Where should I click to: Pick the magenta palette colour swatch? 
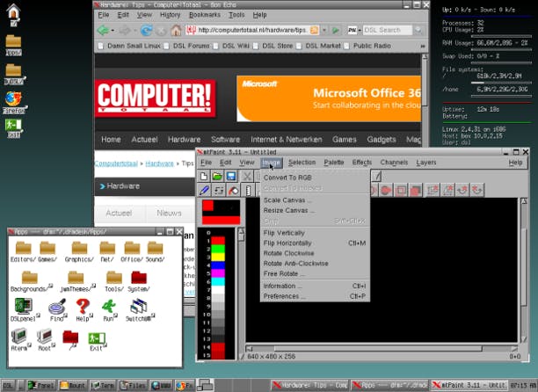tap(218, 273)
